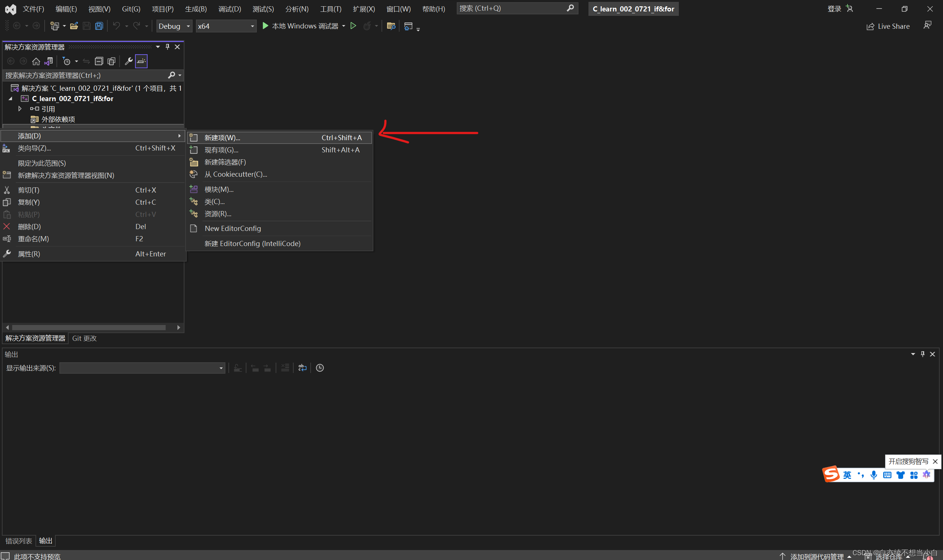Expand the 引用 tree node

tap(20, 109)
